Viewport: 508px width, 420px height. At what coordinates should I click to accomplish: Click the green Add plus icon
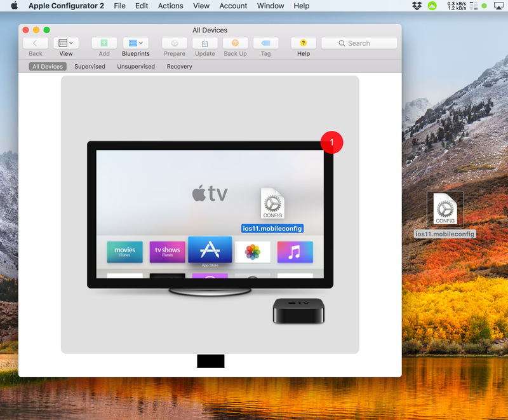(104, 43)
